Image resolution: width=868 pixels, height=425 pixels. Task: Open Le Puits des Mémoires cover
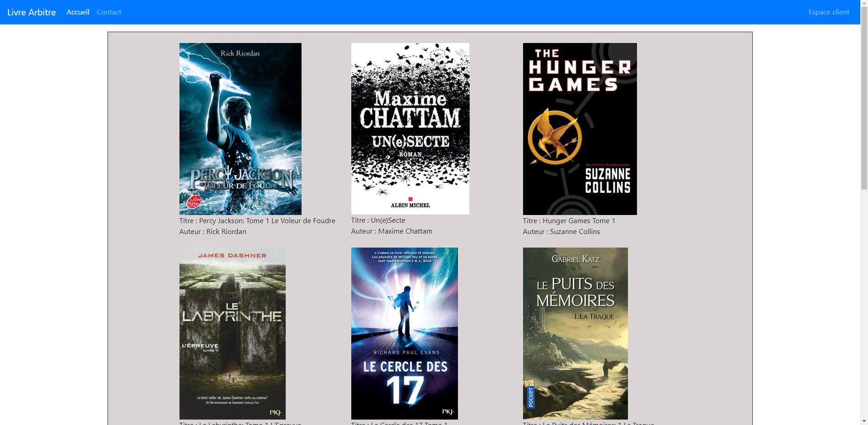(x=575, y=333)
